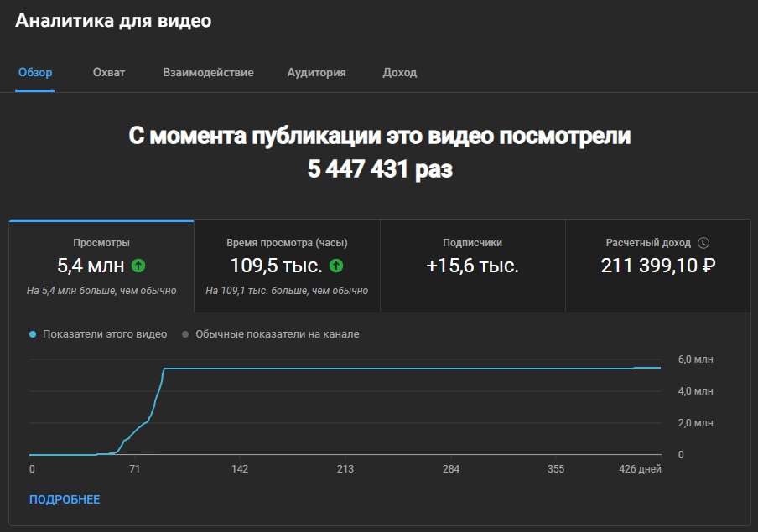
Task: Click the 426 дней label on the chart
Action: coord(640,469)
